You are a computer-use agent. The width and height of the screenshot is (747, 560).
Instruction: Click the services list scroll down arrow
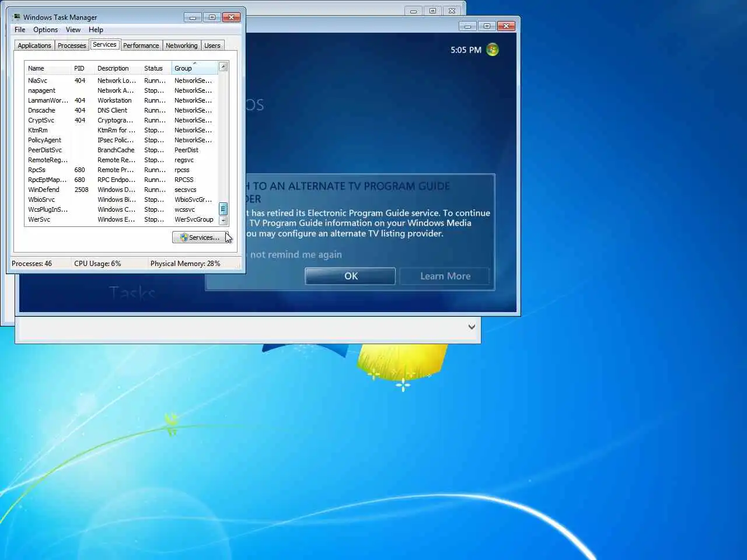223,220
